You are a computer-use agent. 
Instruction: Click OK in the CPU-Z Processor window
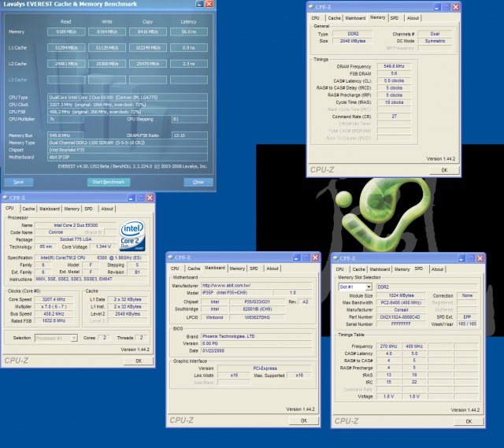tap(139, 361)
